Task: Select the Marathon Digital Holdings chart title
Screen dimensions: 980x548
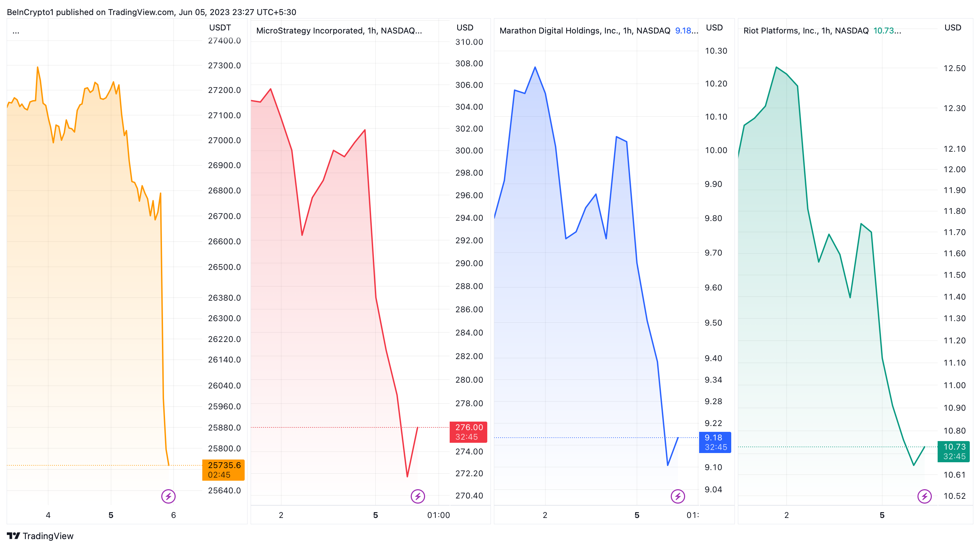Action: (584, 30)
